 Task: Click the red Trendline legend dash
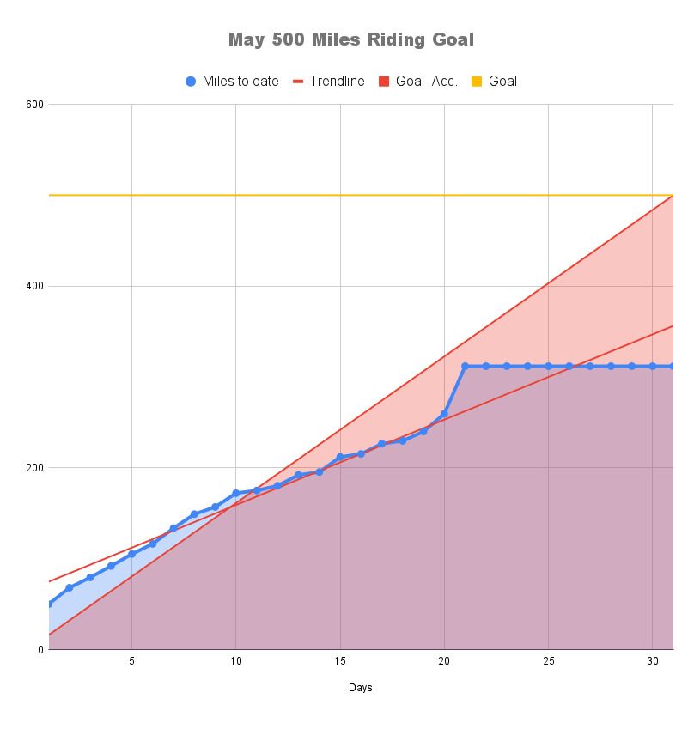point(298,82)
